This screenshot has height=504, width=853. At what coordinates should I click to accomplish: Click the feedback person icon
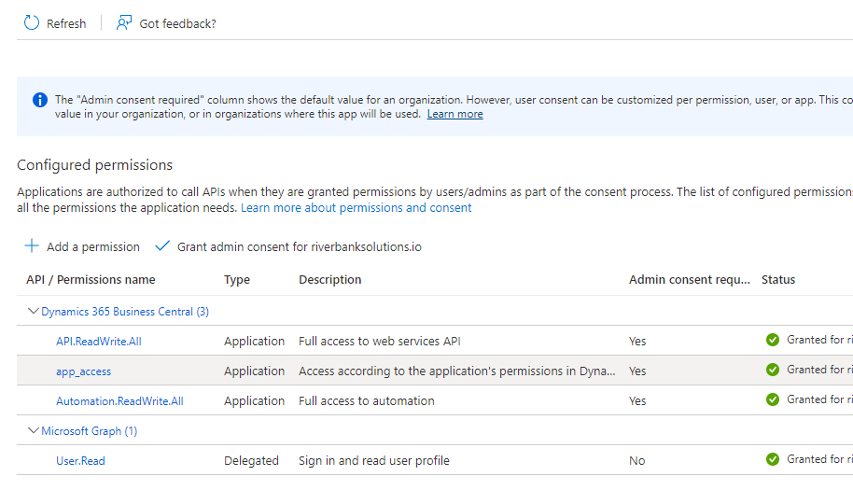pyautogui.click(x=124, y=22)
